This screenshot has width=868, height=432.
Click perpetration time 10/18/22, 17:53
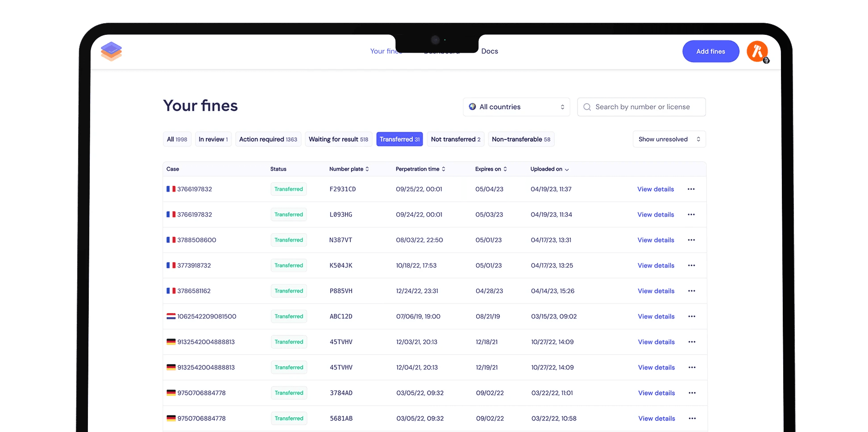416,265
